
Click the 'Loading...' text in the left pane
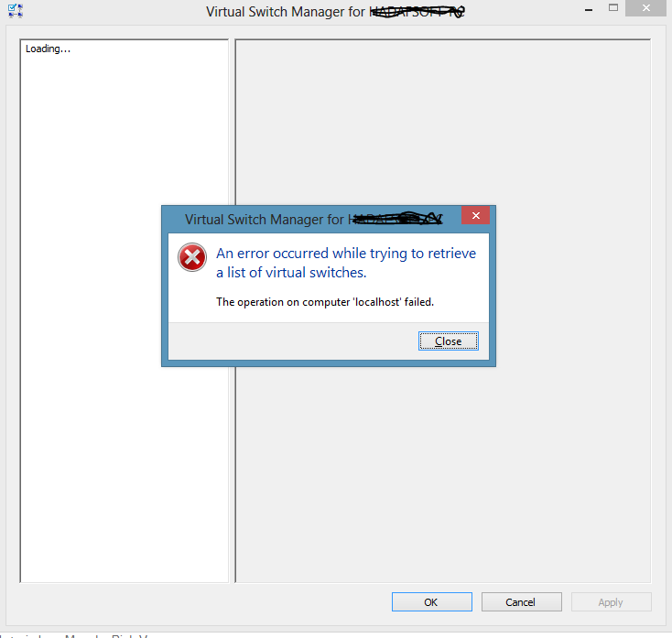click(48, 49)
